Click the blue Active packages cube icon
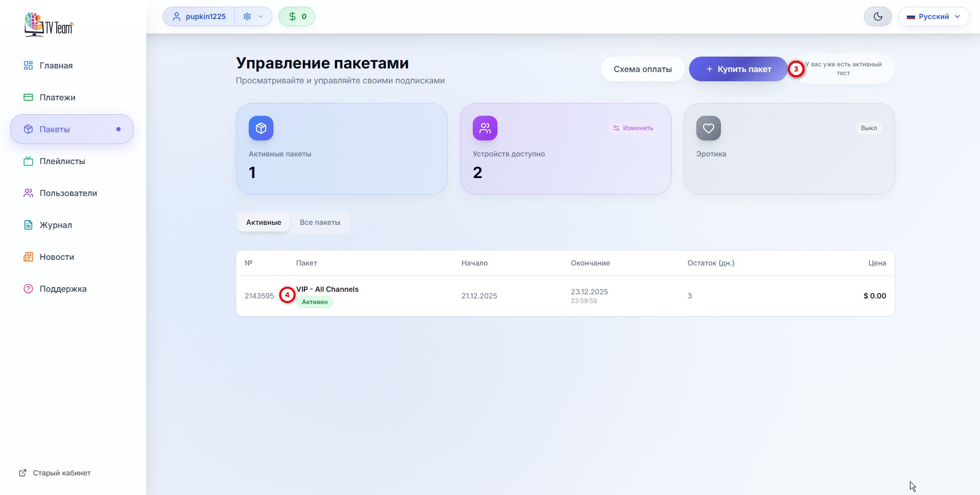This screenshot has width=980, height=495. click(x=261, y=128)
